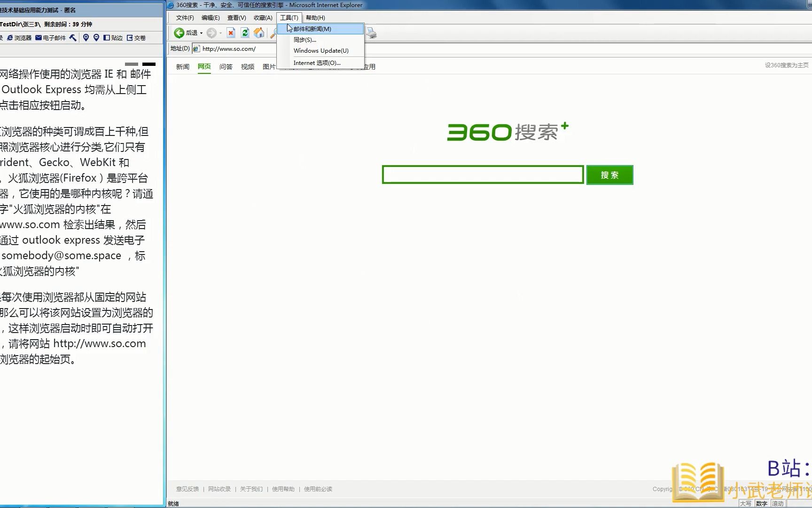
Task: Click the green 搜索 button
Action: (x=610, y=175)
